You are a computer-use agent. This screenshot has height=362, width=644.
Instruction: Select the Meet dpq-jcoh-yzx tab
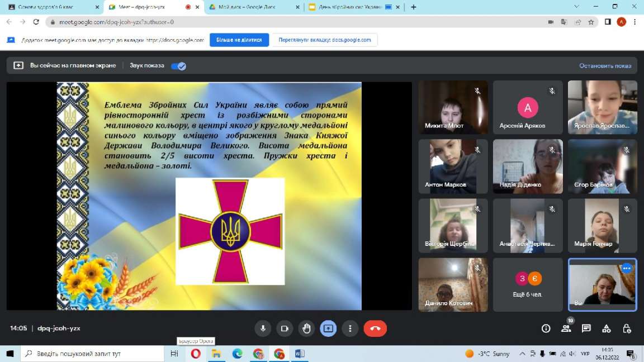click(x=154, y=7)
